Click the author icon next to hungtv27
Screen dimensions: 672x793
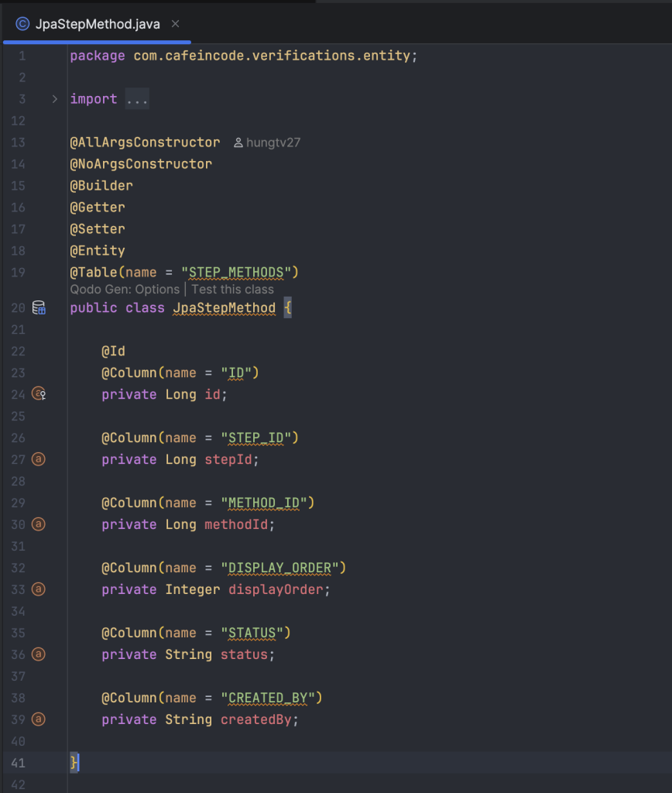[238, 142]
